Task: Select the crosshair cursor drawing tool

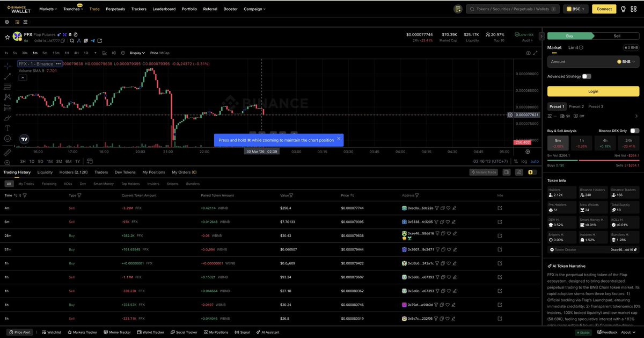Action: click(x=8, y=66)
